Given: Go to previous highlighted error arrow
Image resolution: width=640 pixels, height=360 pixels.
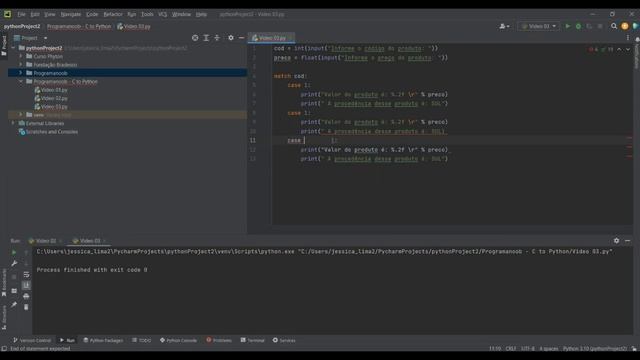Looking at the screenshot, I should [x=619, y=49].
